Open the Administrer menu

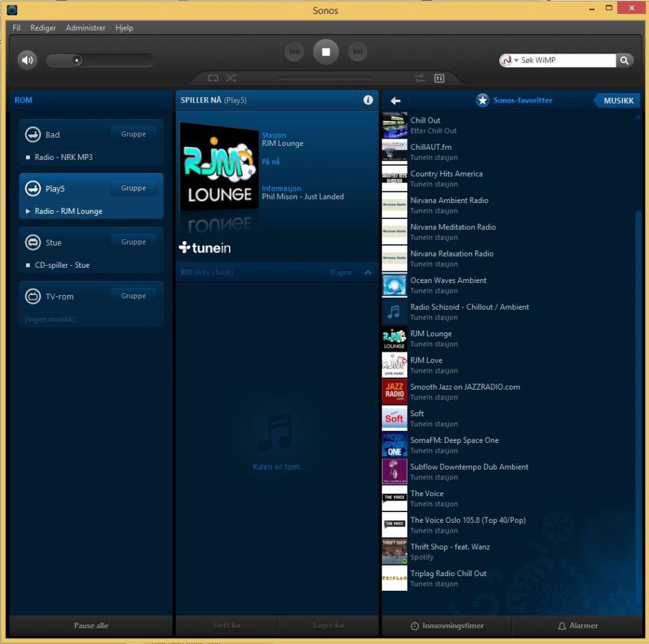click(x=86, y=28)
